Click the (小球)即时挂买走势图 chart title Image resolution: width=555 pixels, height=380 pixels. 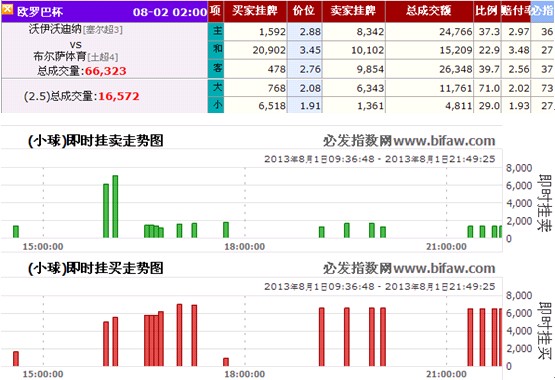[96, 268]
